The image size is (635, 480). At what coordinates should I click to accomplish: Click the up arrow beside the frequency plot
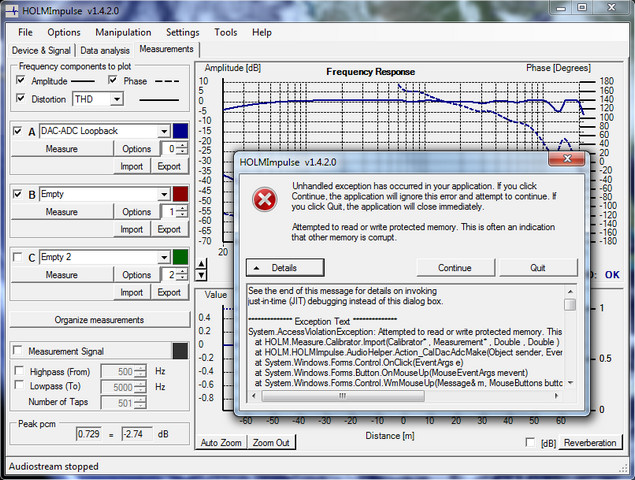201,265
